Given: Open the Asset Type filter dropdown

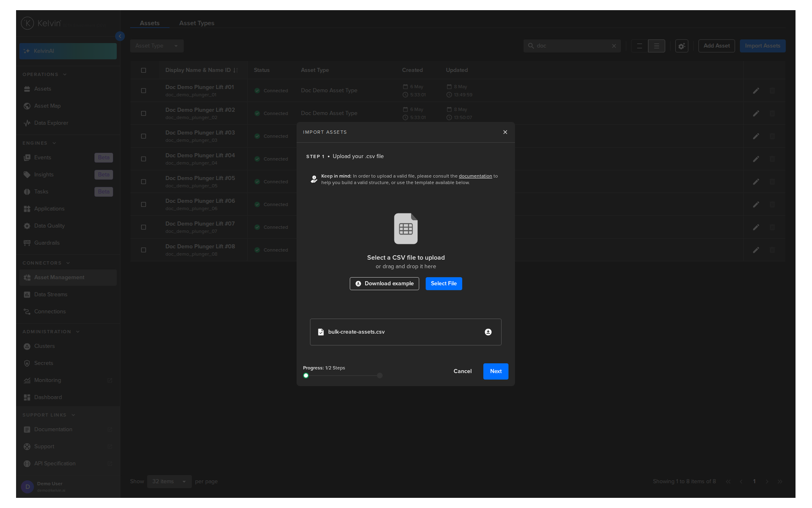Looking at the screenshot, I should pos(156,46).
